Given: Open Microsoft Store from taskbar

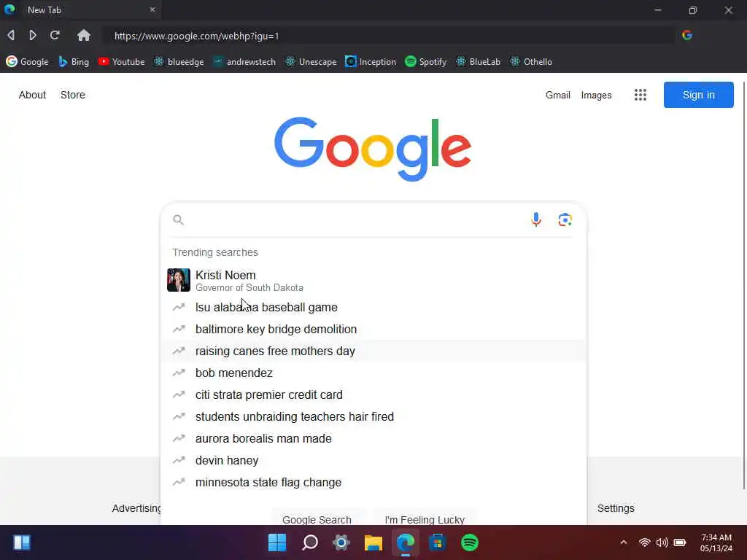Looking at the screenshot, I should tap(438, 542).
